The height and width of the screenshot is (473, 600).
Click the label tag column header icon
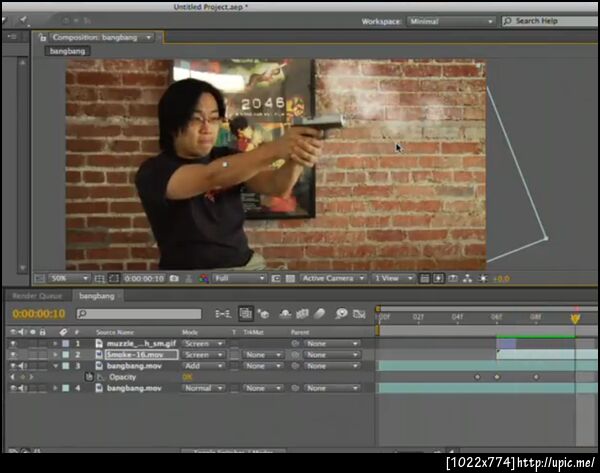pos(63,332)
